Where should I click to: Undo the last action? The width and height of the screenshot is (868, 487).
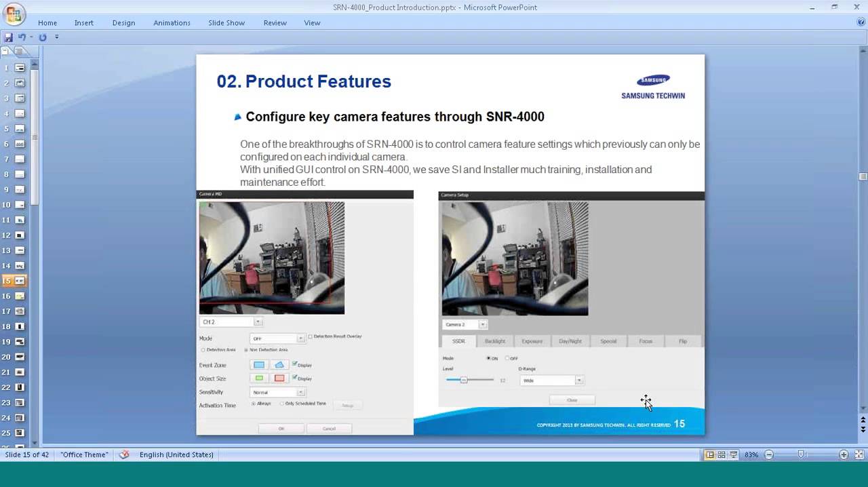click(x=22, y=37)
